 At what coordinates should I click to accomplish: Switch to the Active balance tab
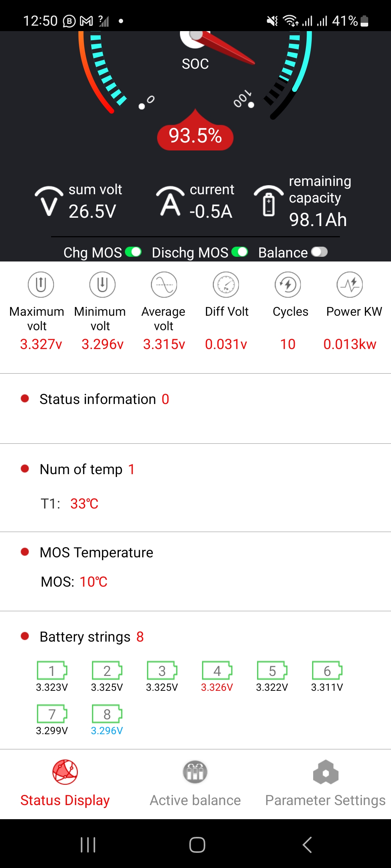[x=195, y=783]
